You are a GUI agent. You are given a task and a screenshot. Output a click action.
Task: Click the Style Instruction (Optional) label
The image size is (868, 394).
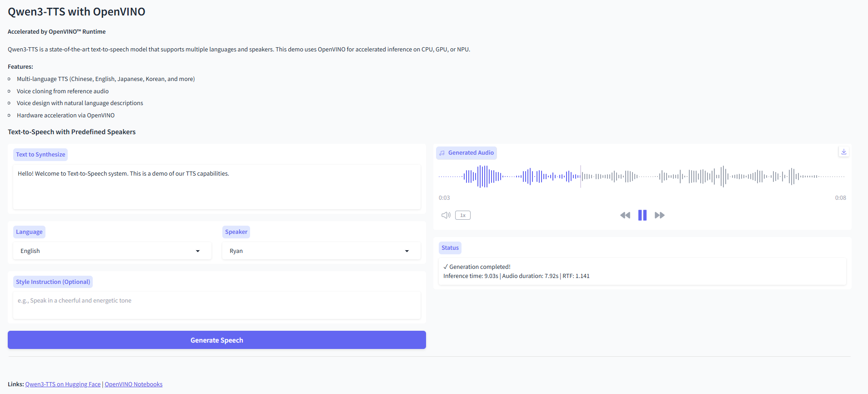pyautogui.click(x=53, y=282)
